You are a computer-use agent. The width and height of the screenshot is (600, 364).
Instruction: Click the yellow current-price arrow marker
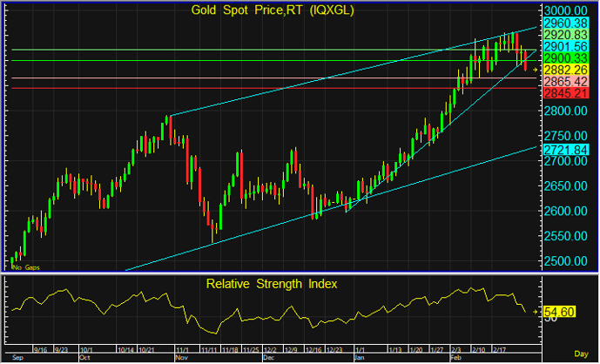pos(536,69)
